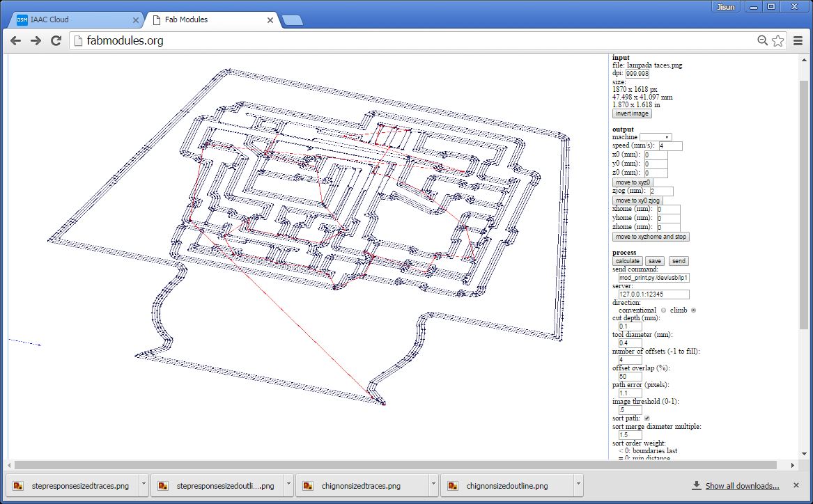Click the save button
This screenshot has width=813, height=504.
click(655, 261)
